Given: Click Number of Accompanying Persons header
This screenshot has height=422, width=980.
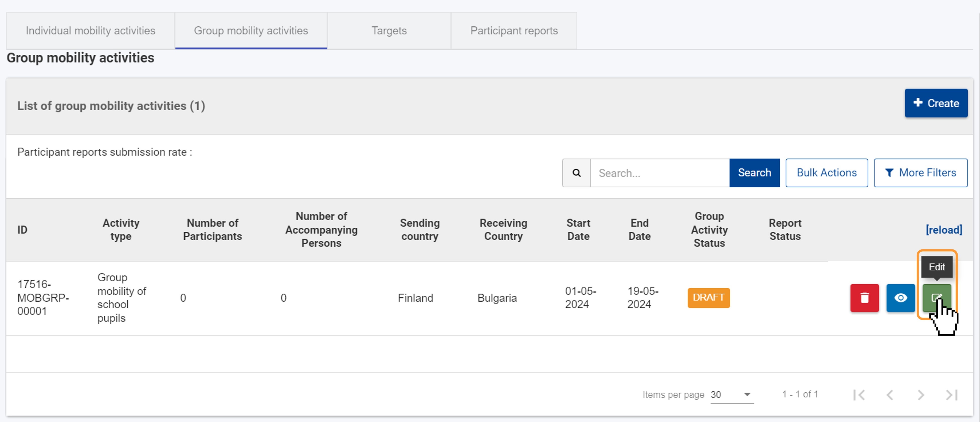Looking at the screenshot, I should [x=321, y=230].
